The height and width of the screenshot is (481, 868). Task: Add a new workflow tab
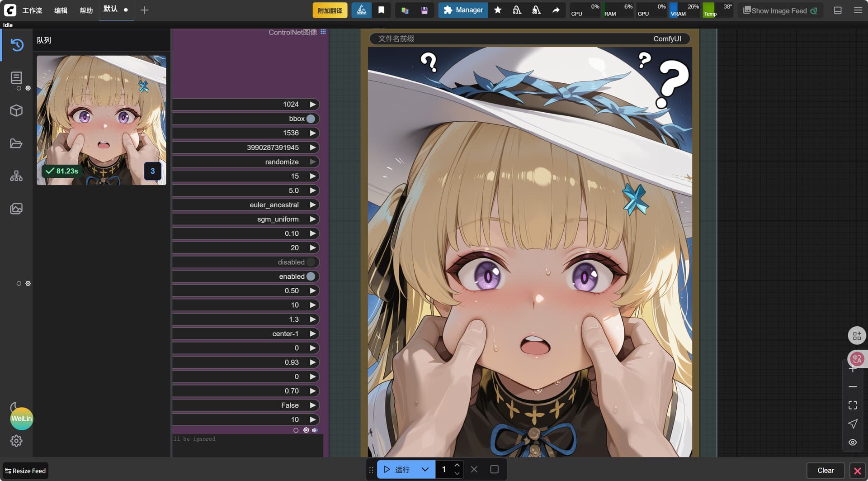tap(144, 10)
